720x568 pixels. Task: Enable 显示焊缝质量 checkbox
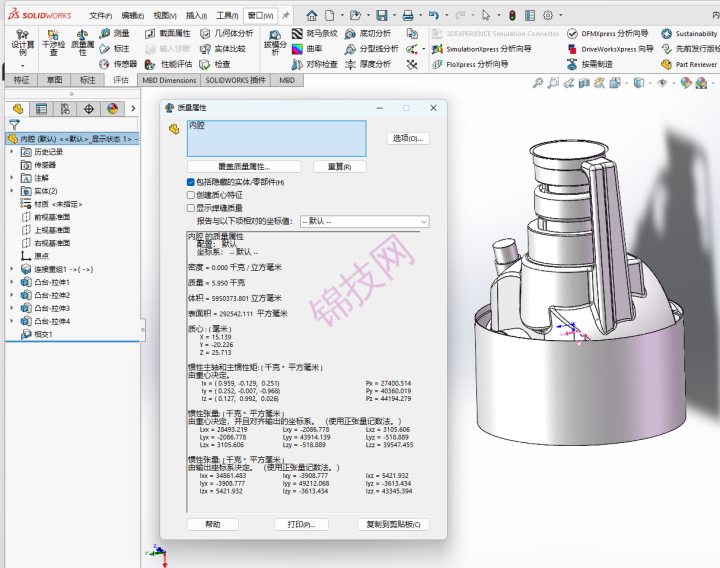click(x=191, y=208)
